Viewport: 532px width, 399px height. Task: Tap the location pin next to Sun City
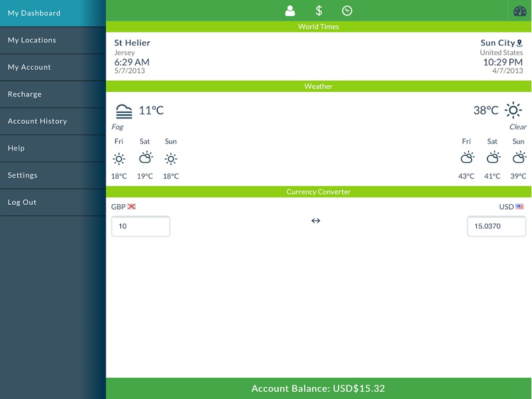tap(519, 43)
